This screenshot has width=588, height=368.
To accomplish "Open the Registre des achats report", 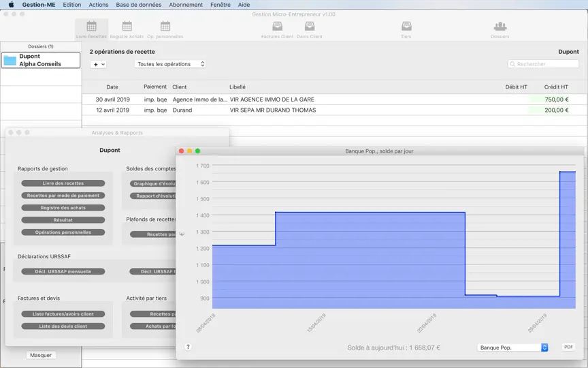I will (x=63, y=208).
